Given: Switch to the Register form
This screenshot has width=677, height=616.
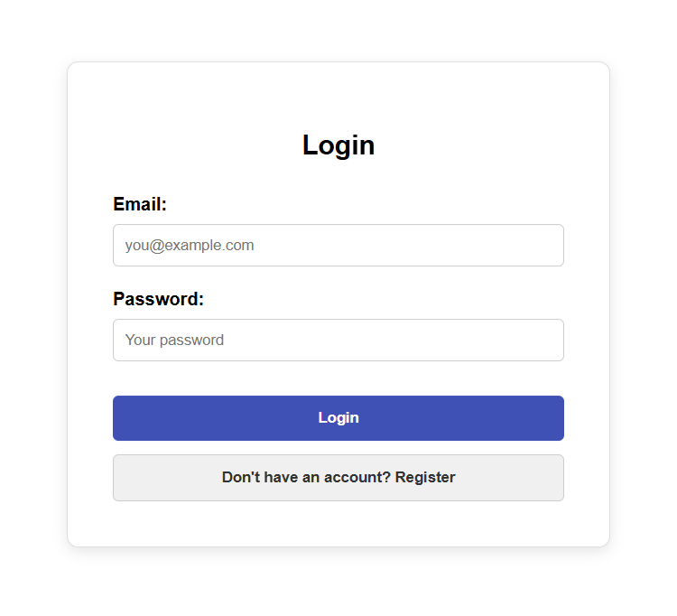Looking at the screenshot, I should pos(338,478).
